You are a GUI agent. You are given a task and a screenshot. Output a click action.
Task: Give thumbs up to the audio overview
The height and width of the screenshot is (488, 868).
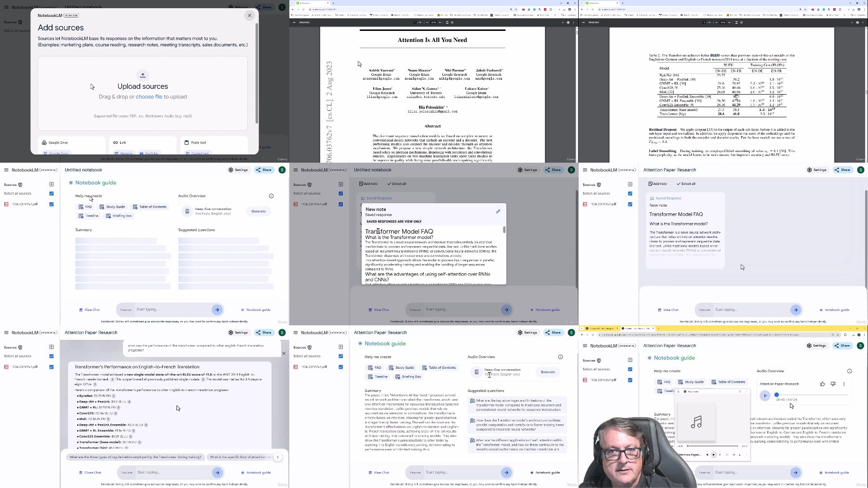pos(822,384)
